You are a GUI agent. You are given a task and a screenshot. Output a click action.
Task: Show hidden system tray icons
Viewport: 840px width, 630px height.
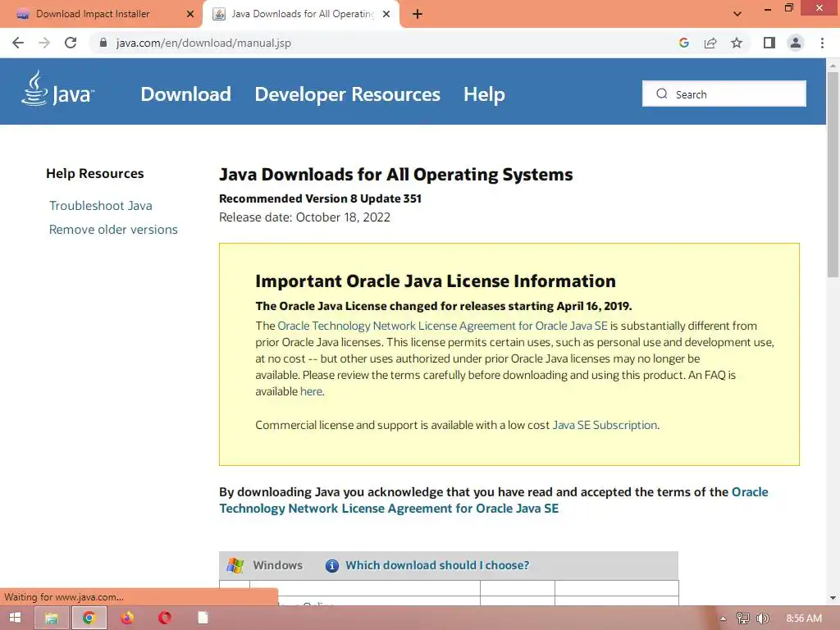(723, 619)
